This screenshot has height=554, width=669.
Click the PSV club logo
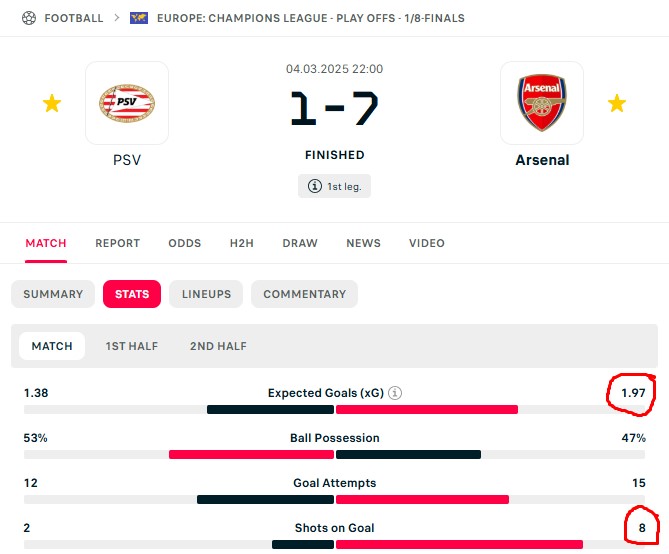click(127, 103)
